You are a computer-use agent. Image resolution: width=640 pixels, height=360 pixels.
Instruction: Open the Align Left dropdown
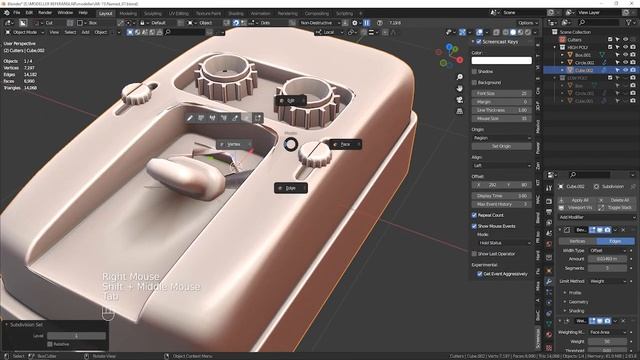pos(502,165)
